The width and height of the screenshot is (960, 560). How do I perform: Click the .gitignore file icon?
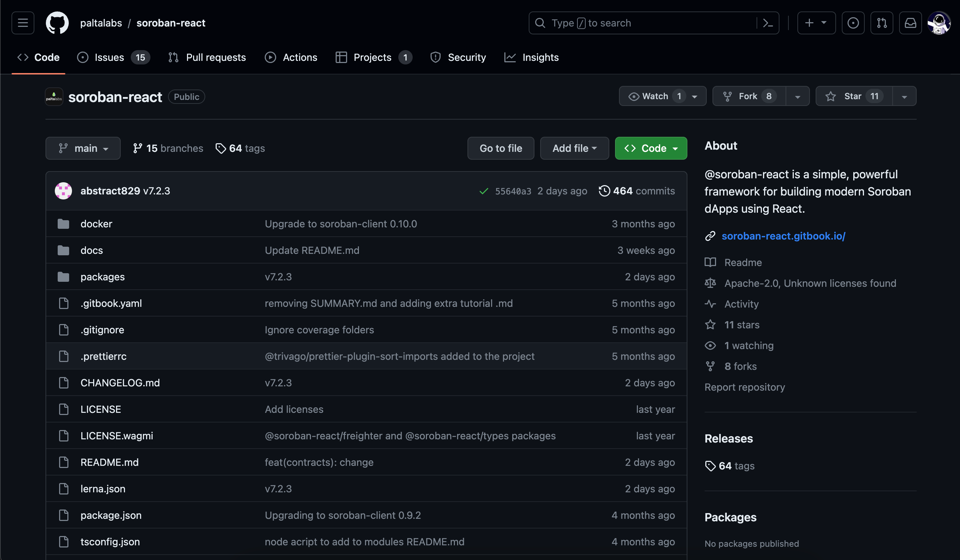point(64,330)
